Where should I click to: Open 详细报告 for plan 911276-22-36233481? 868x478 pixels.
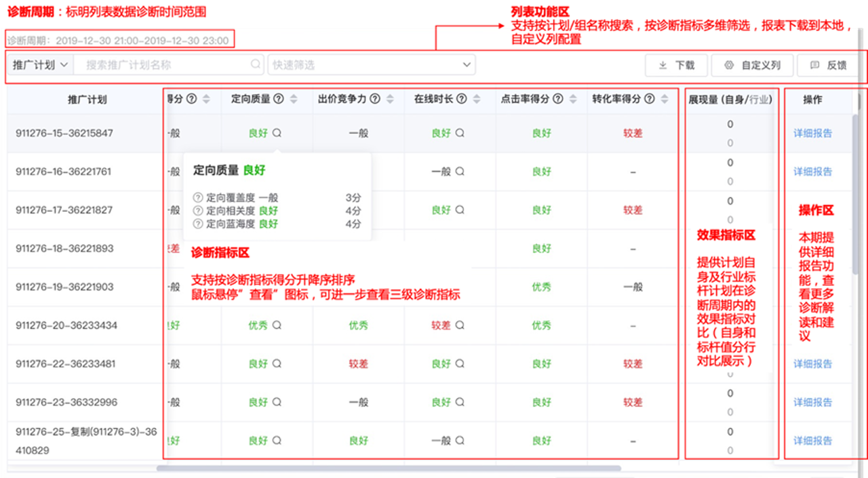[813, 364]
